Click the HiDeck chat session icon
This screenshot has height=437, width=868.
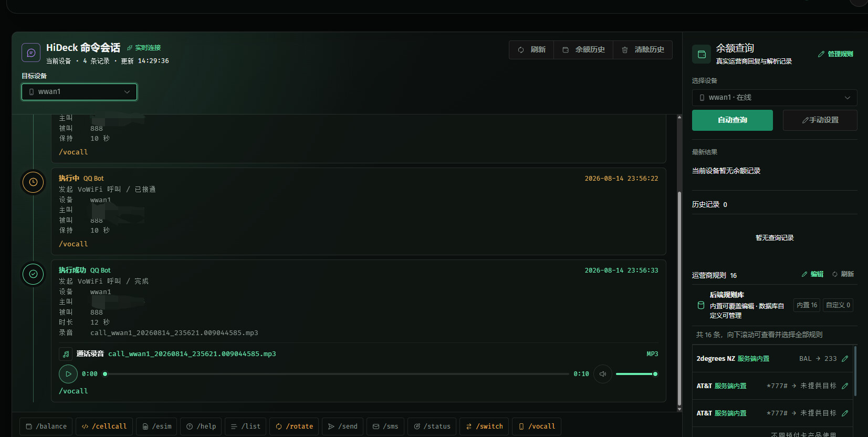point(31,53)
